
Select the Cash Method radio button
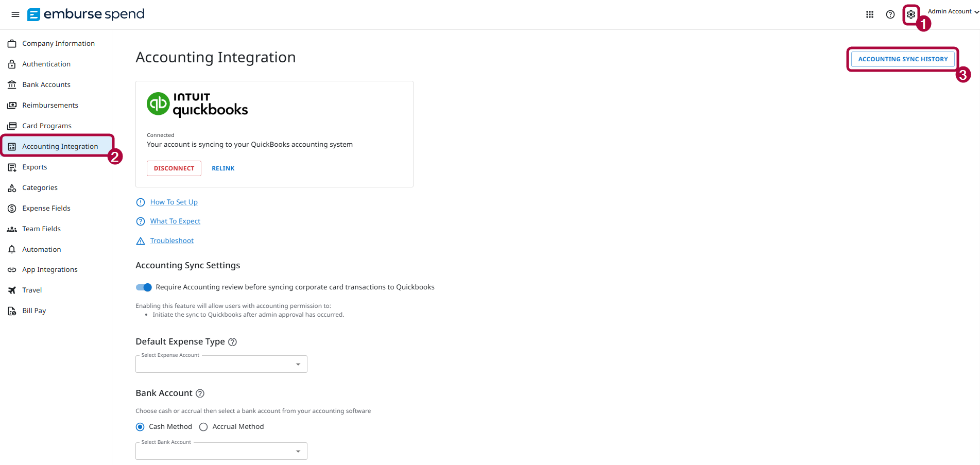[x=140, y=427]
